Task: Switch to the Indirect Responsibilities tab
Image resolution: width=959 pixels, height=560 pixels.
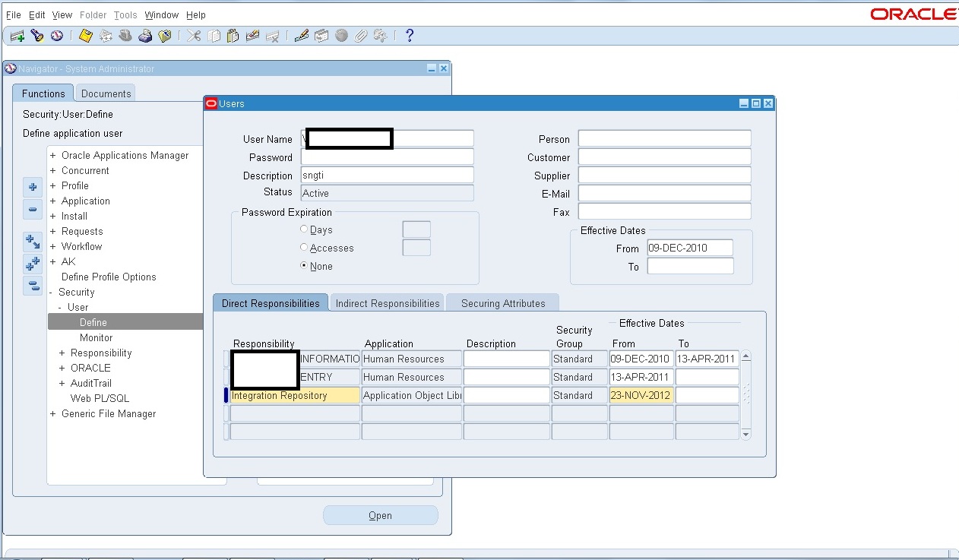Action: [387, 302]
